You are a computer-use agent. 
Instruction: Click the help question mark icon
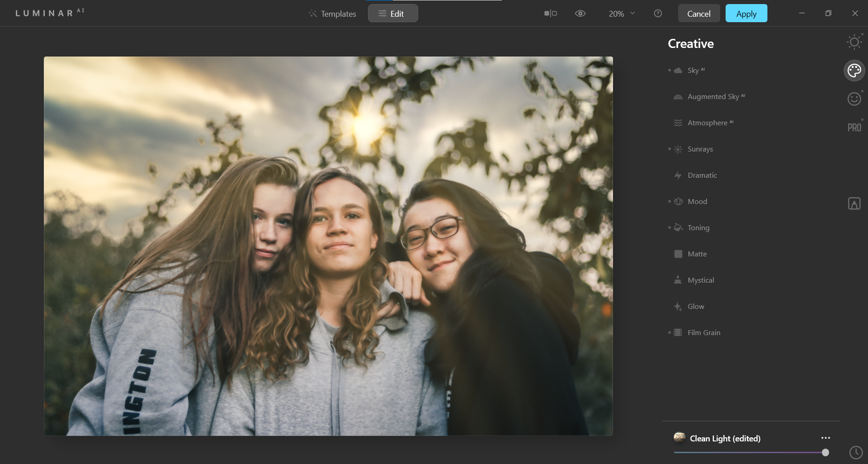(658, 14)
